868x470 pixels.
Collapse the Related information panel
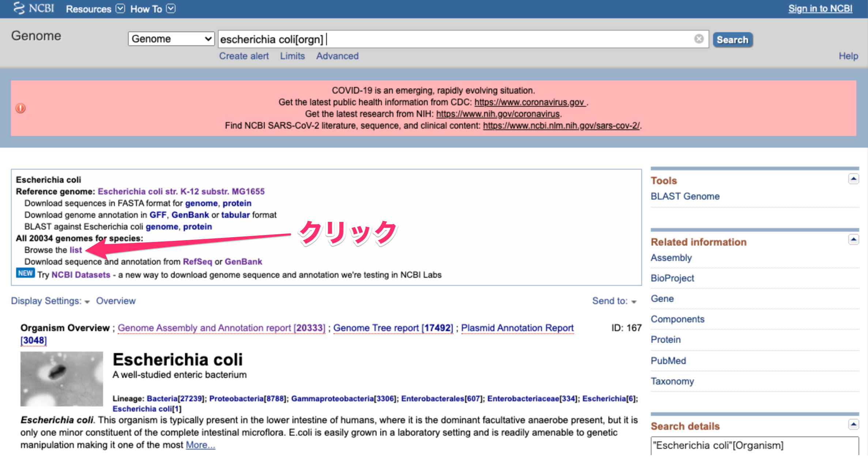853,240
